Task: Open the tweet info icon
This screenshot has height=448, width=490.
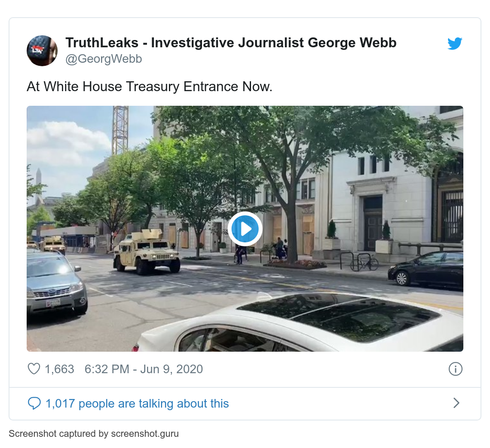Action: pos(455,369)
